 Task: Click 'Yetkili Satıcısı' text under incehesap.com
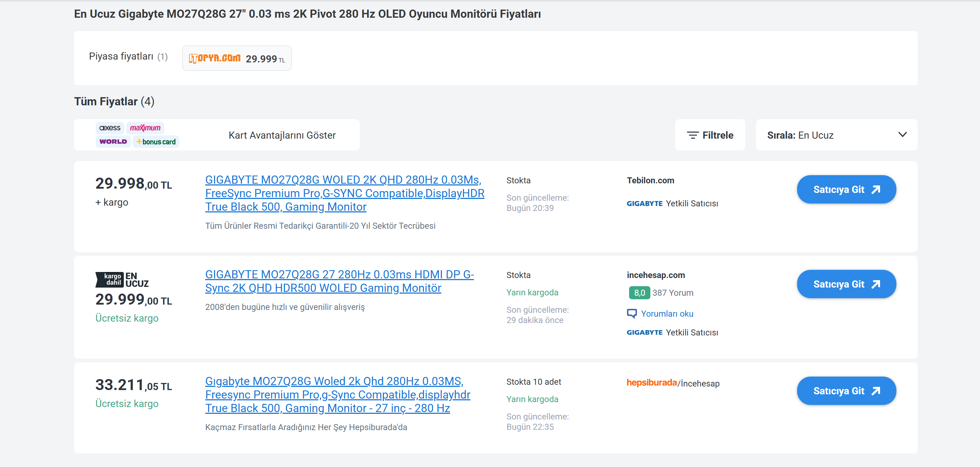pyautogui.click(x=692, y=333)
